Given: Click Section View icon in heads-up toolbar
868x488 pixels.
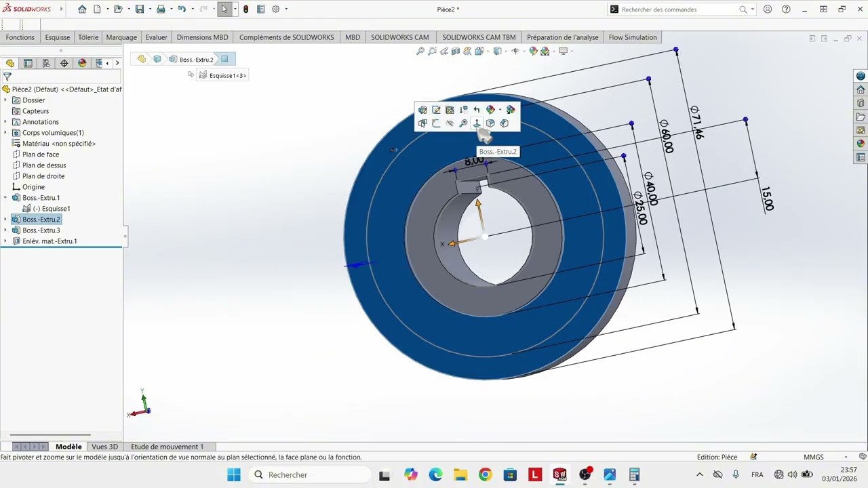Looking at the screenshot, I should click(456, 51).
